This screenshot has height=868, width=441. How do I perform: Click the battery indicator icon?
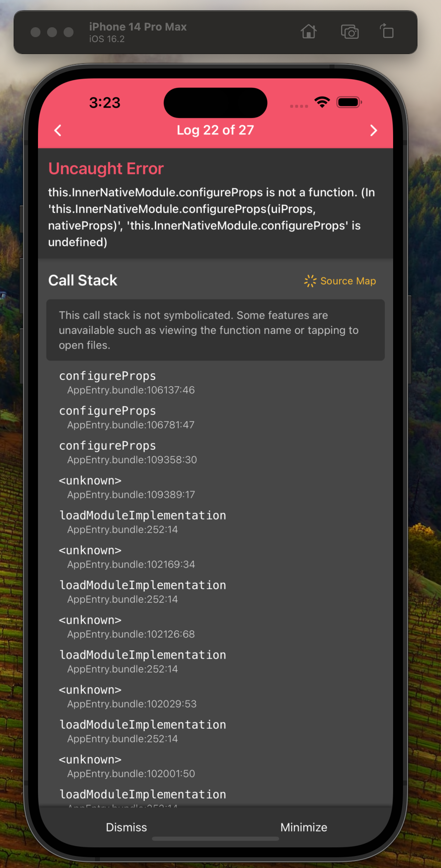(349, 102)
